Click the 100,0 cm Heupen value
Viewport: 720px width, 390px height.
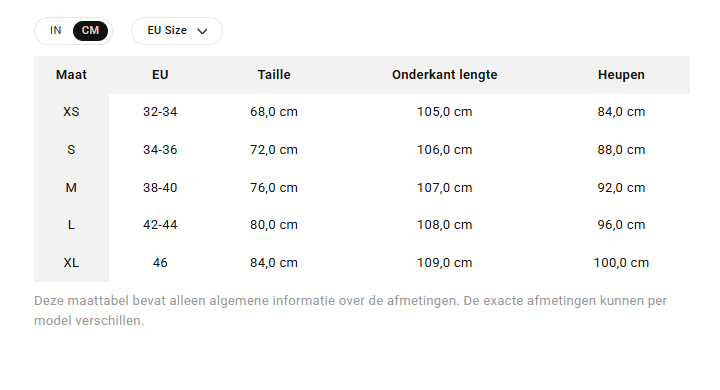[x=621, y=263]
